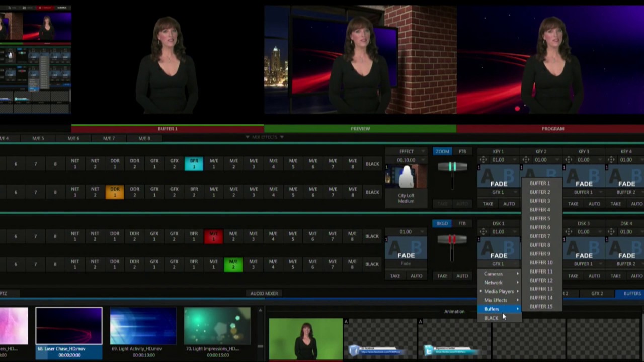Open the Media Players submenu entry
Viewport: 644px width, 362px height.
(499, 291)
